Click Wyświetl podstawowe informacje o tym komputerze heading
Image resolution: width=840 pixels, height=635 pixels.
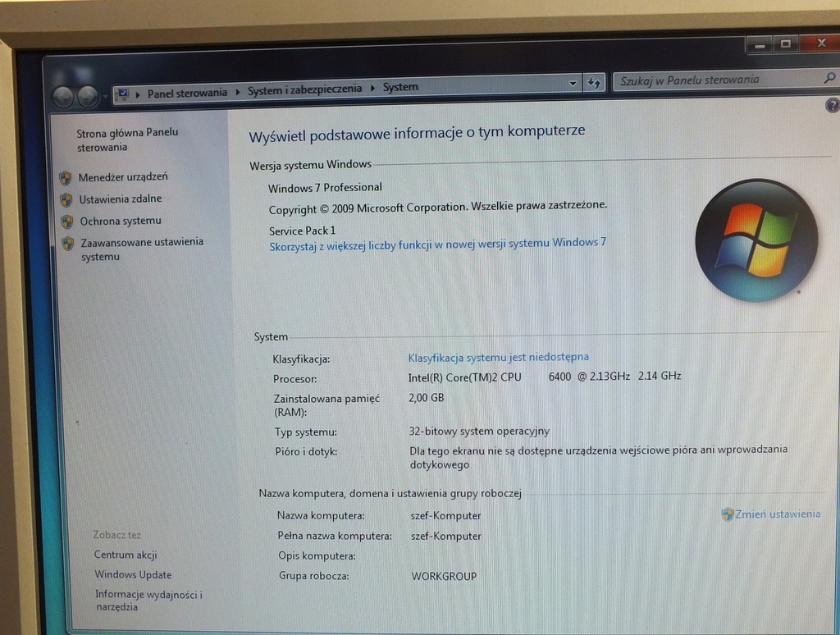click(417, 133)
